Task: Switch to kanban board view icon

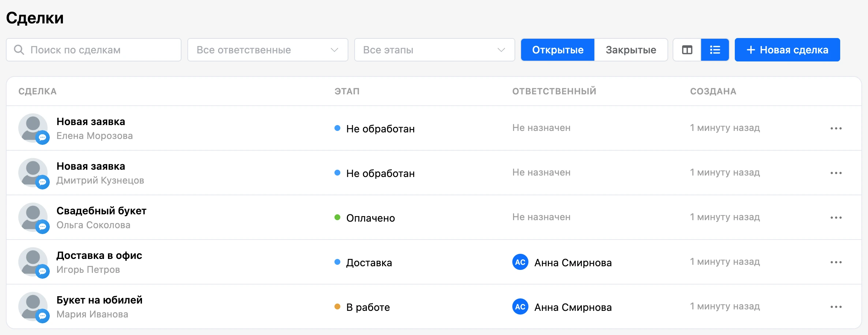Action: (687, 50)
